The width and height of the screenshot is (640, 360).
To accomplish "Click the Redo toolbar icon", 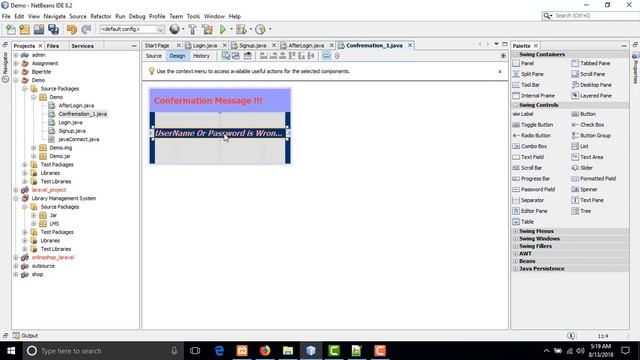I will coord(86,29).
